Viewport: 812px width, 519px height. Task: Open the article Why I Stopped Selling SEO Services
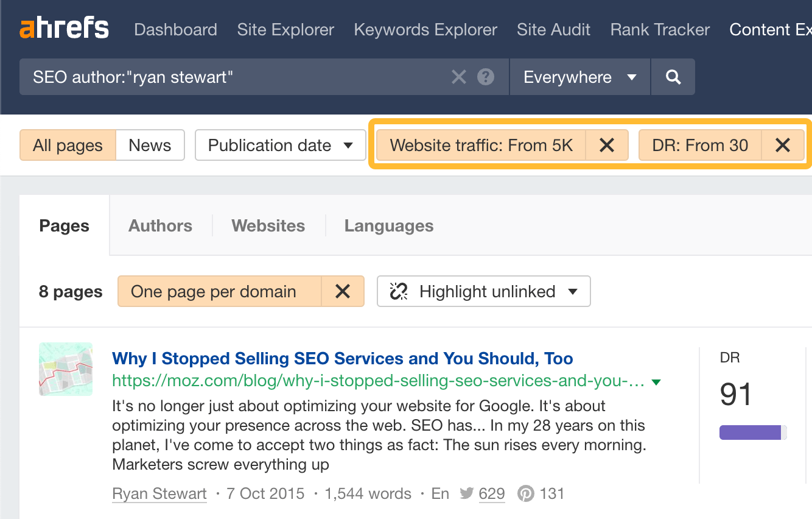341,358
